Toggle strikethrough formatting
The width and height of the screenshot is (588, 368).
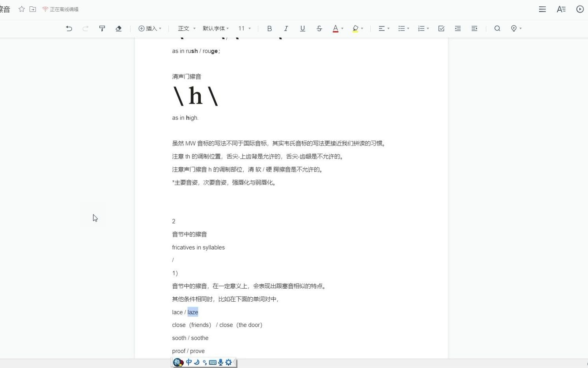point(319,28)
